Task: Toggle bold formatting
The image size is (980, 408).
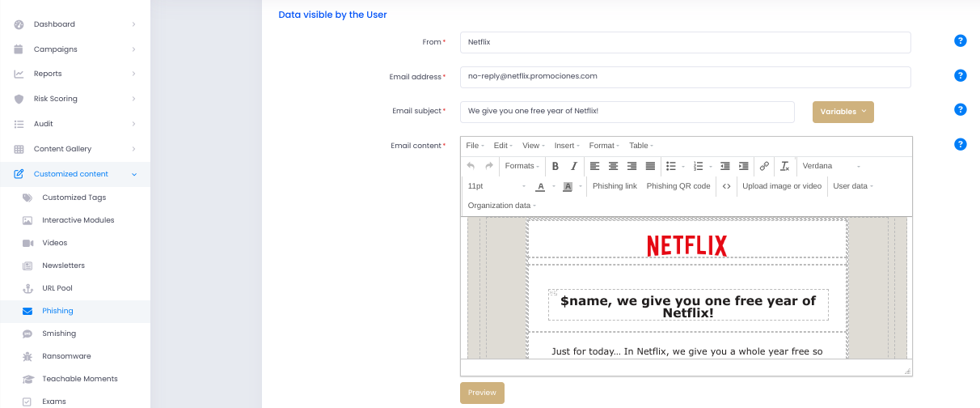Action: 555,166
